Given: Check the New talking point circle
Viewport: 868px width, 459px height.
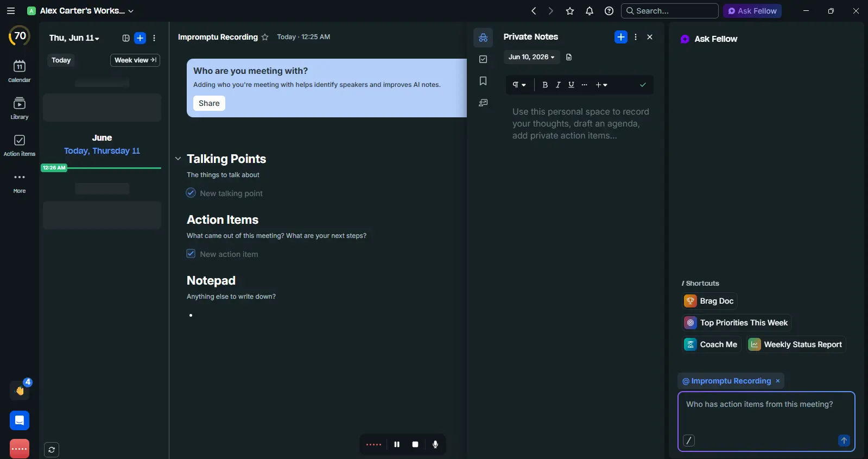Looking at the screenshot, I should click(x=191, y=193).
